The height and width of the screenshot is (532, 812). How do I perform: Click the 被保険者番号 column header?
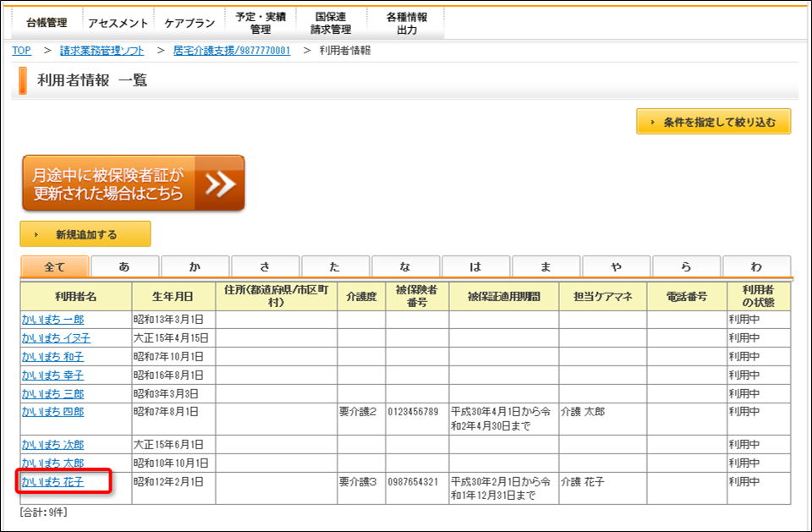417,296
